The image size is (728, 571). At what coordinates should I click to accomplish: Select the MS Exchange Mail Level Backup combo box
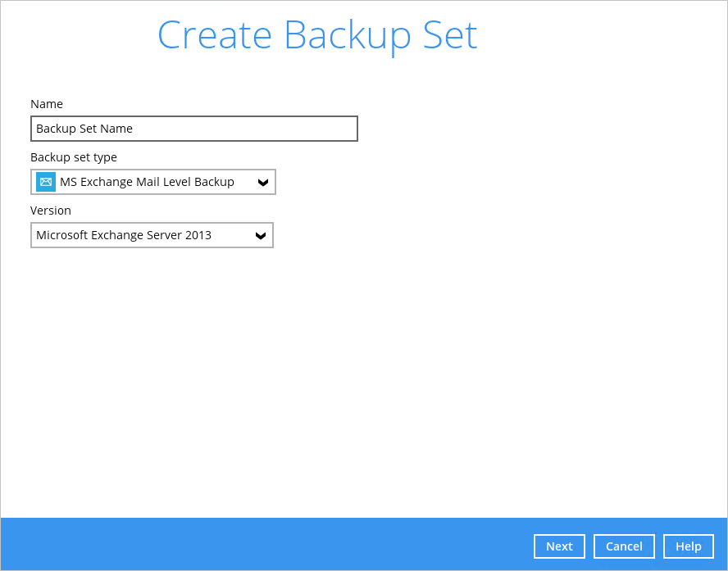153,182
